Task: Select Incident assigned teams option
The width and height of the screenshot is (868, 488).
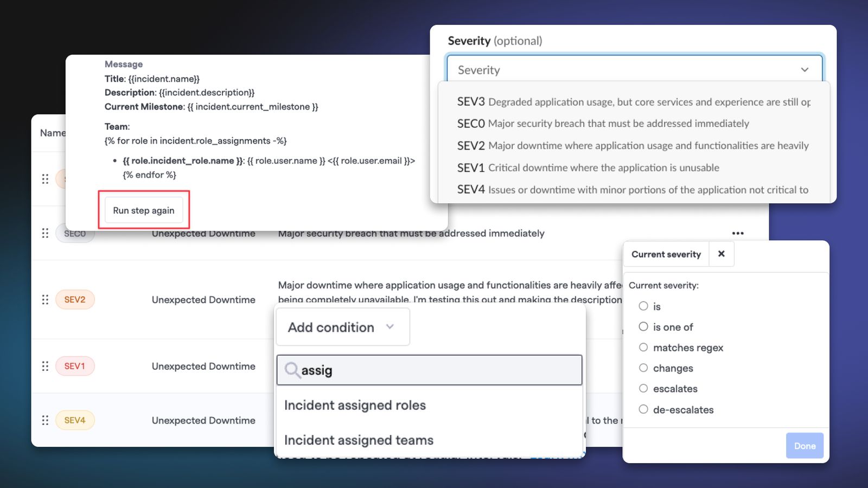Action: (x=359, y=440)
